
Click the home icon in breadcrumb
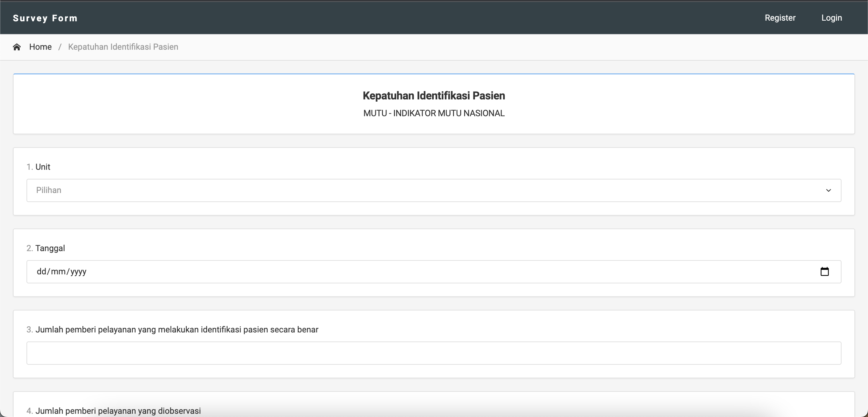17,47
